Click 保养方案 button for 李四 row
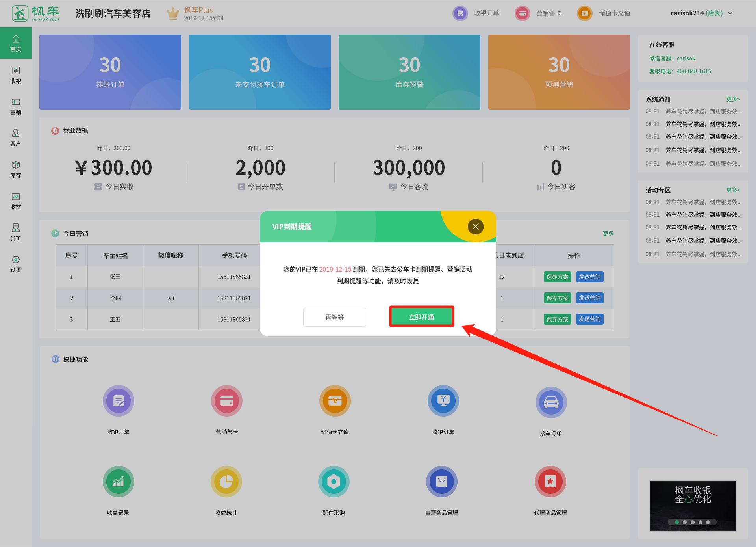 pos(557,298)
